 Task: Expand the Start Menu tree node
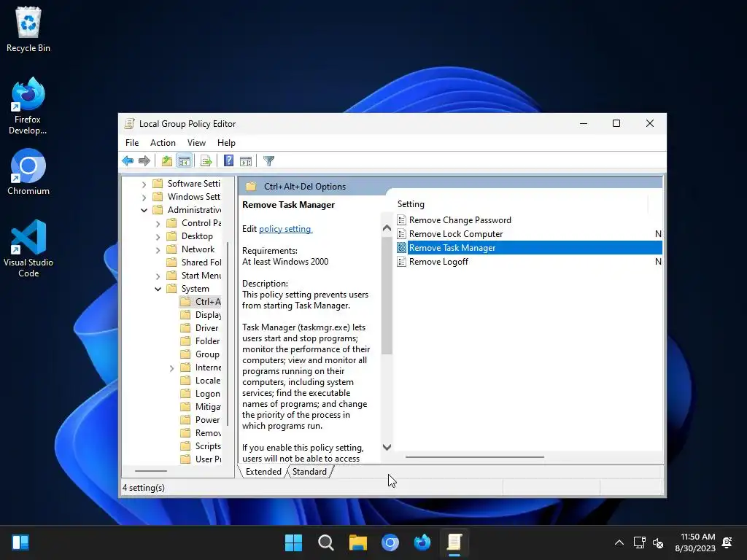point(158,276)
